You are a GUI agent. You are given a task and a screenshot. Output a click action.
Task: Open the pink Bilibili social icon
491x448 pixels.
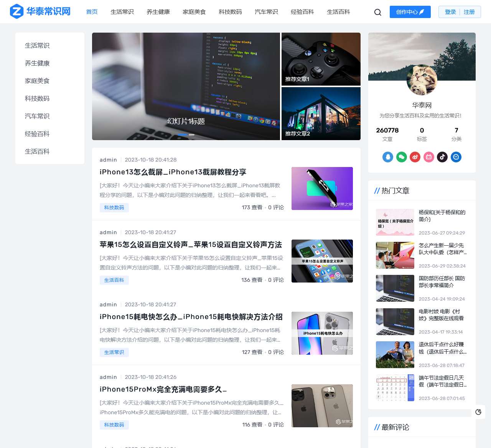point(429,157)
